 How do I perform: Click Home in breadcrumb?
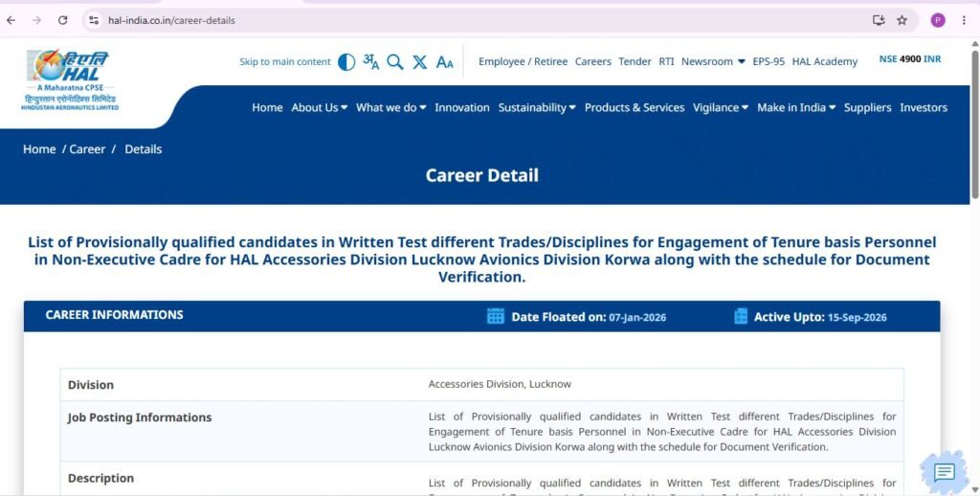tap(39, 148)
